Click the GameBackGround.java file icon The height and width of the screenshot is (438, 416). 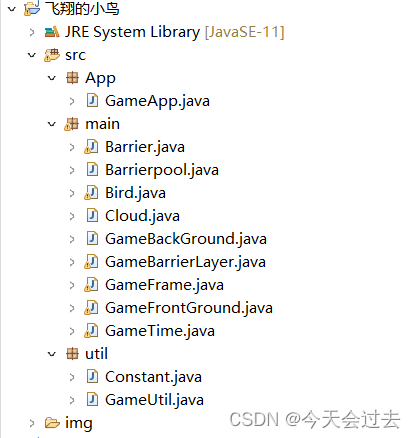[92, 239]
